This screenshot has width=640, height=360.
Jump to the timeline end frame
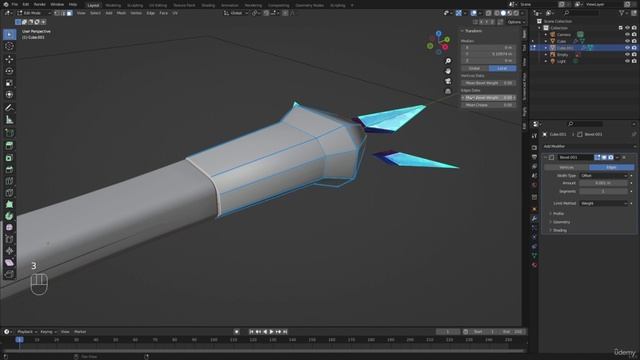click(285, 332)
